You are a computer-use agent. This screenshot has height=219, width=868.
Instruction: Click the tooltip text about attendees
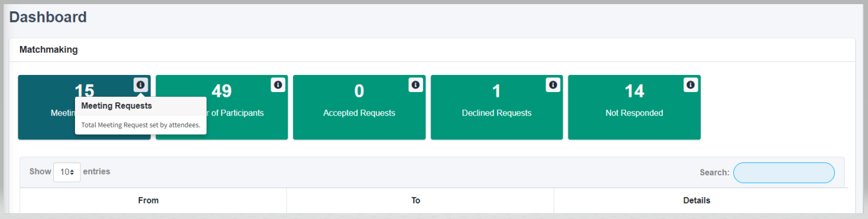coord(141,125)
